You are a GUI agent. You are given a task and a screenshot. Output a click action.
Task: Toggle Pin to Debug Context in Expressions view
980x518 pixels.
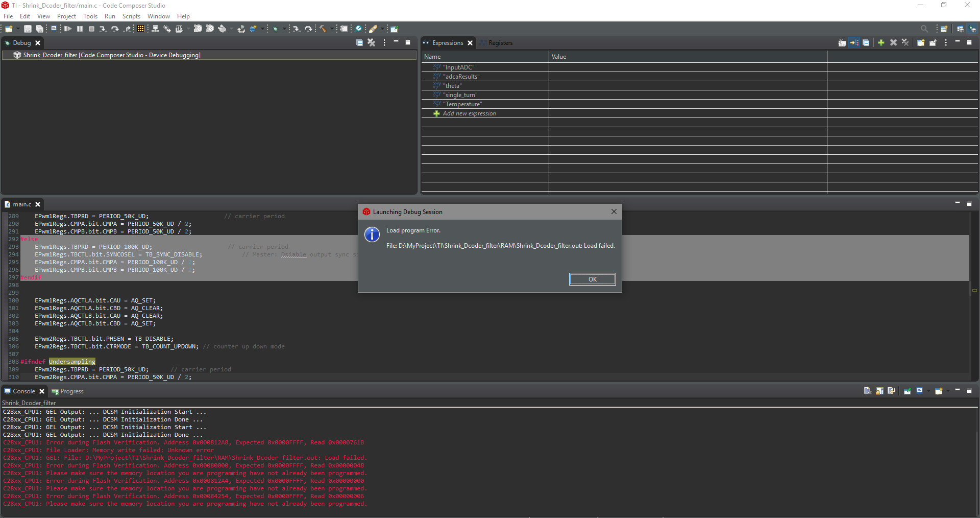click(x=933, y=43)
